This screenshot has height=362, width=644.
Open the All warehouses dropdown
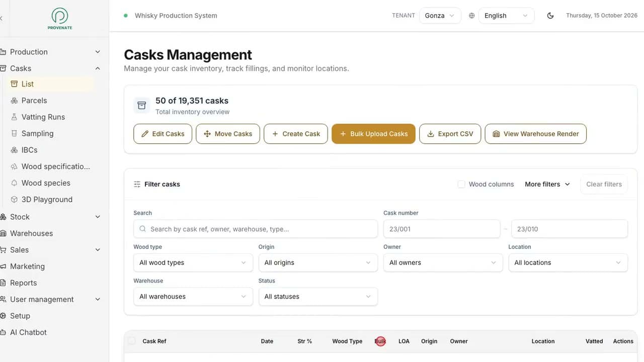(x=193, y=297)
